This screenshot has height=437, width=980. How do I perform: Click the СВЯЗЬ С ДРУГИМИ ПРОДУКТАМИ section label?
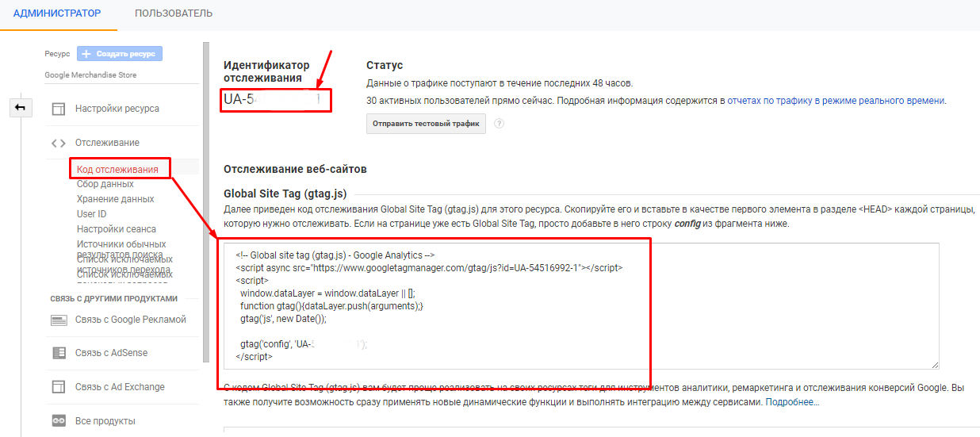113,298
